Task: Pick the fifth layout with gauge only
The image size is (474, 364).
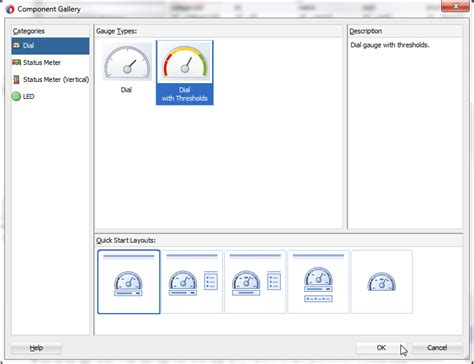Action: [x=382, y=282]
